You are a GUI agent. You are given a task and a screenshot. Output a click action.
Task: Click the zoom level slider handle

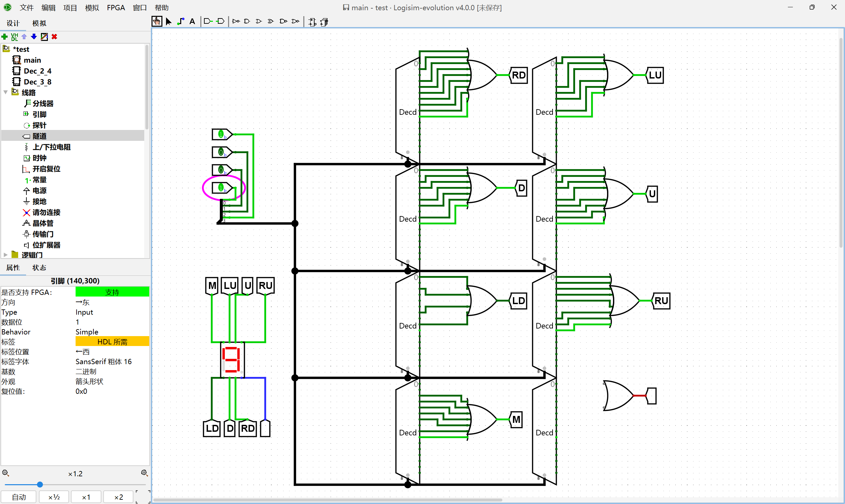pos(40,485)
